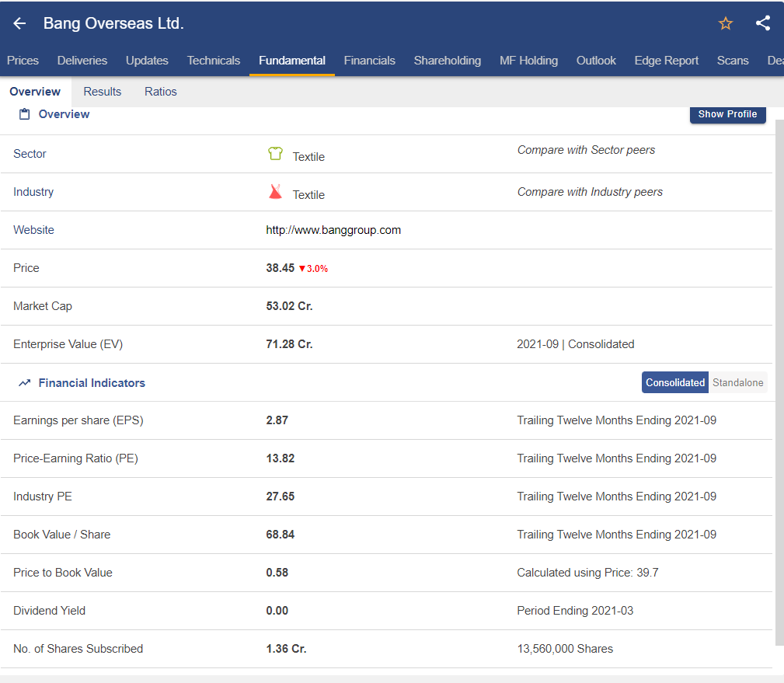Viewport: 784px width, 683px height.
Task: Click the Sector t-shirt icon
Action: click(x=276, y=154)
